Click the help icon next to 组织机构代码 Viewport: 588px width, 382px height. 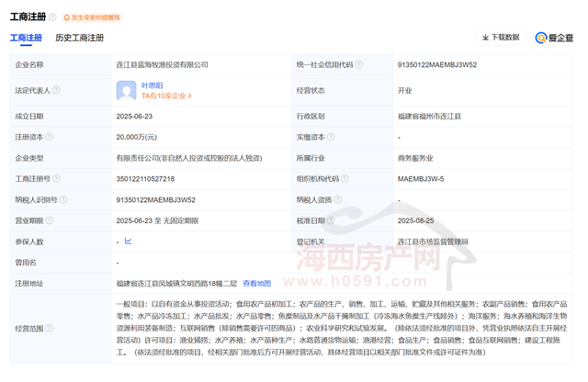346,178
